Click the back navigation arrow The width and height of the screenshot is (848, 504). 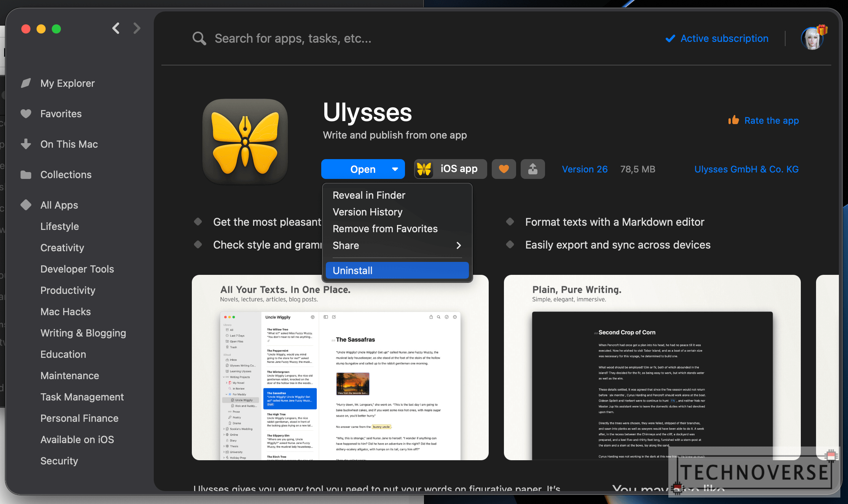116,28
